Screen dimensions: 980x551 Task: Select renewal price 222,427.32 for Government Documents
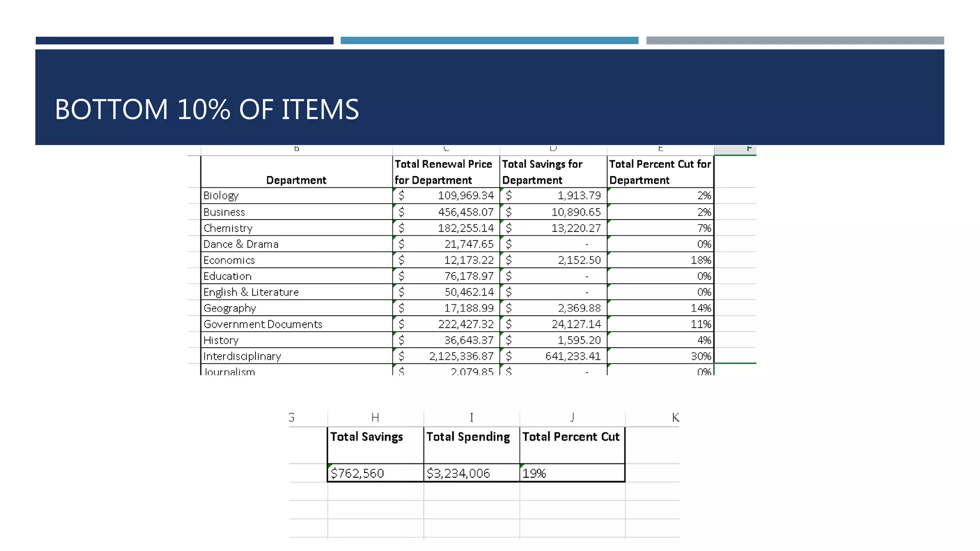click(x=446, y=324)
